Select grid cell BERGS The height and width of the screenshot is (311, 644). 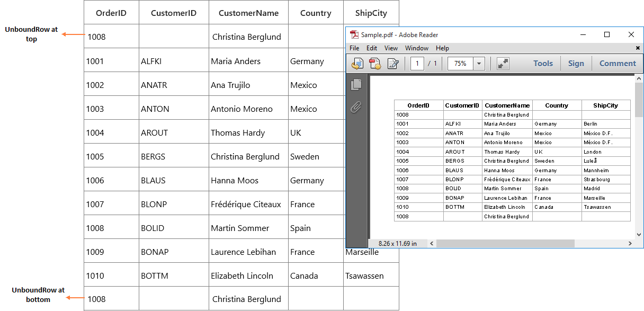tap(174, 156)
